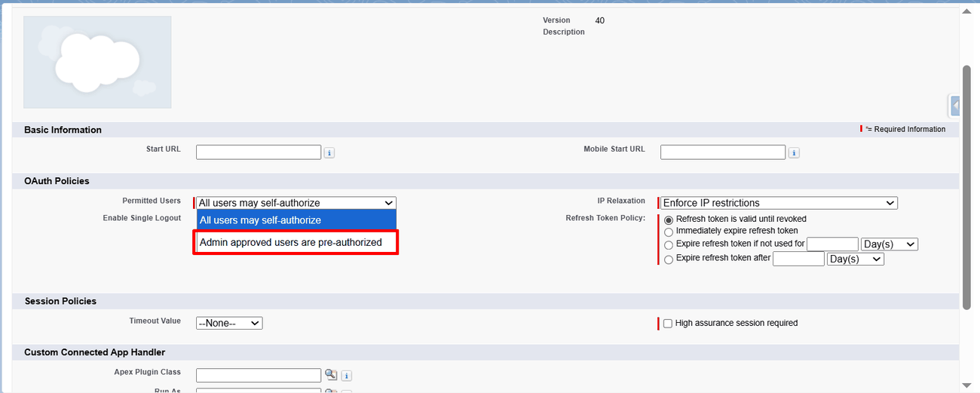Click the scrollbar down arrow

967,385
